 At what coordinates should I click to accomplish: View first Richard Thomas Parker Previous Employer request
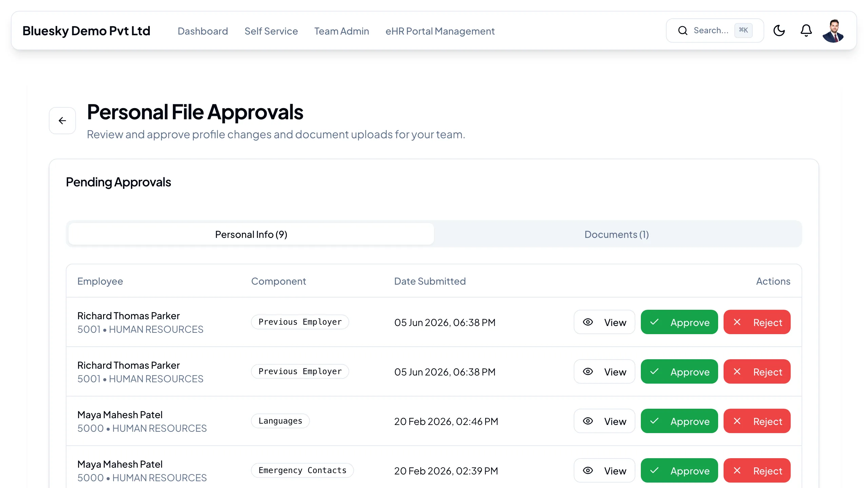pyautogui.click(x=604, y=322)
